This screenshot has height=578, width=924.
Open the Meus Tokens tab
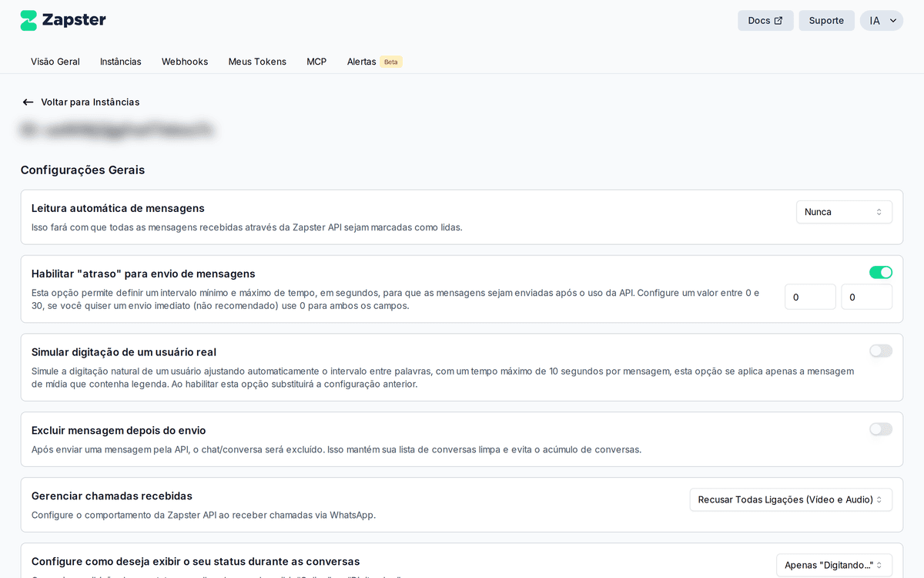click(257, 62)
